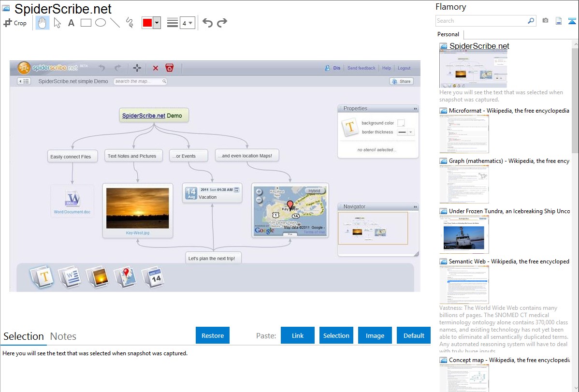
Task: Click the Share button
Action: click(x=402, y=81)
